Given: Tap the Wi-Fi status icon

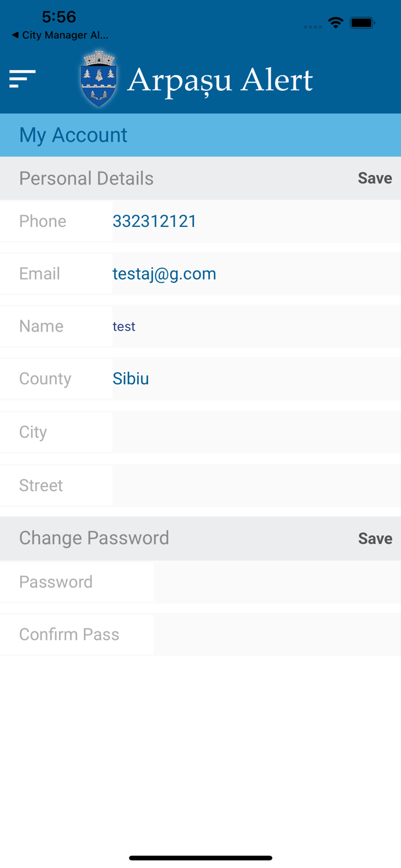Looking at the screenshot, I should click(x=335, y=23).
